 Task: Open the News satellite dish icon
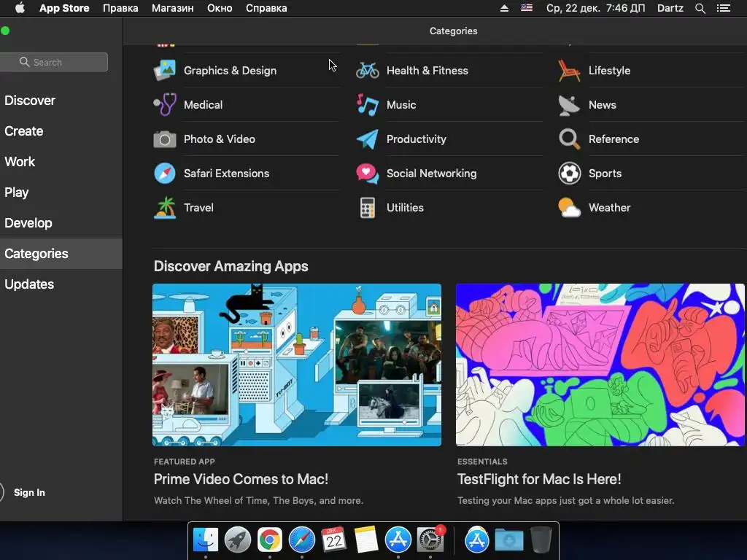coord(569,105)
